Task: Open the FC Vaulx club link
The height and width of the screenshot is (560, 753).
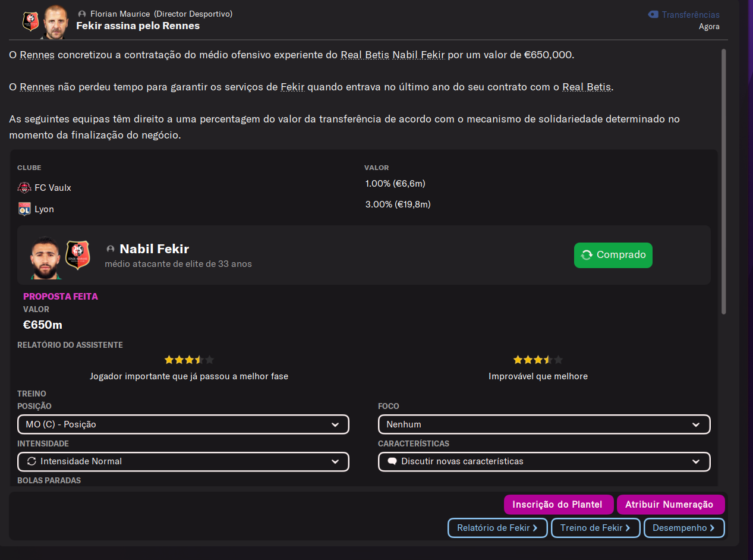Action: (53, 188)
